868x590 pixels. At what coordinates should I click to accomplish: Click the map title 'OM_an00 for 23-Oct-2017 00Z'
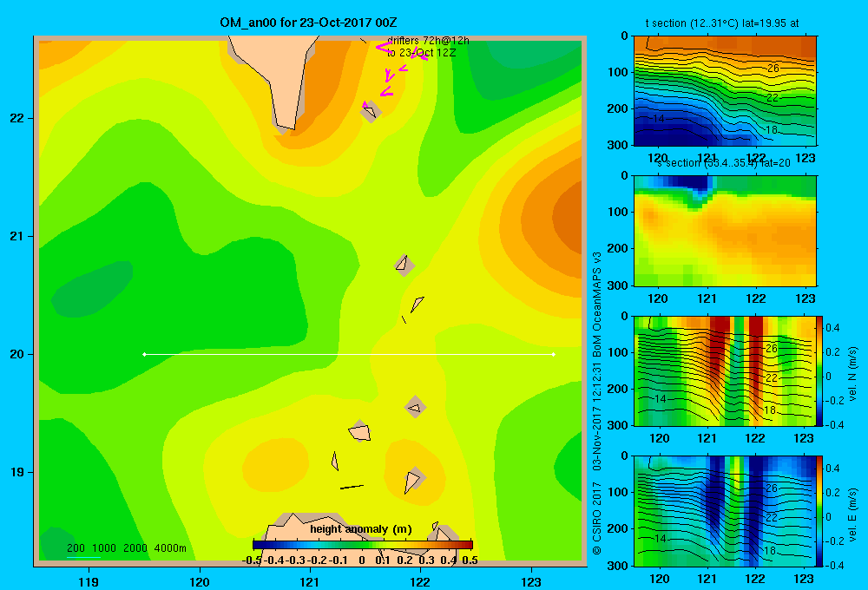[x=308, y=23]
